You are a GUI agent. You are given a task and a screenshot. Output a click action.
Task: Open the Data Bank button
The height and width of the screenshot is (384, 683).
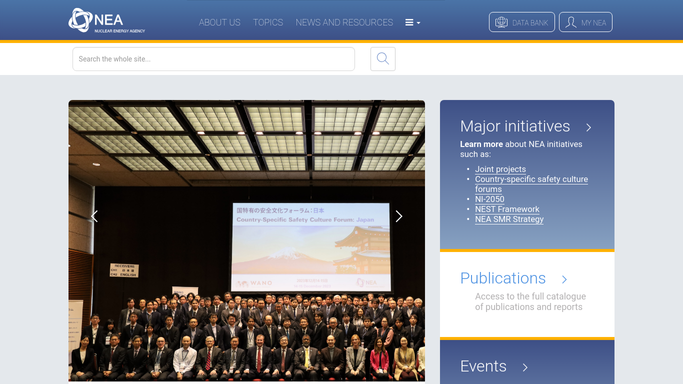click(521, 22)
